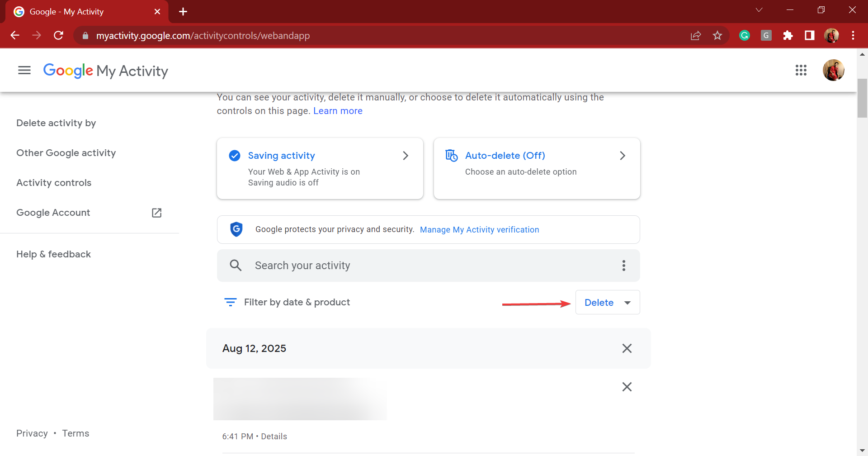Delete all Aug 12, 2025 activity
868x456 pixels.
[627, 348]
